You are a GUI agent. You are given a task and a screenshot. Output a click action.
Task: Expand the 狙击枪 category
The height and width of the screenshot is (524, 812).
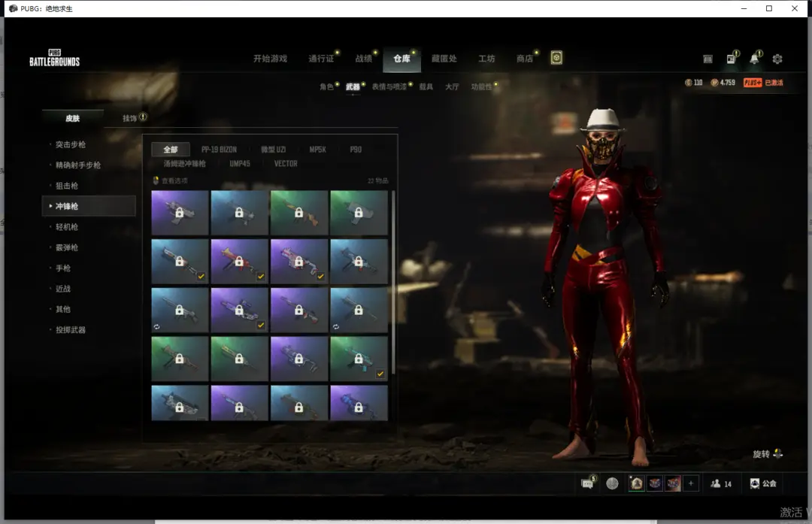pos(67,186)
